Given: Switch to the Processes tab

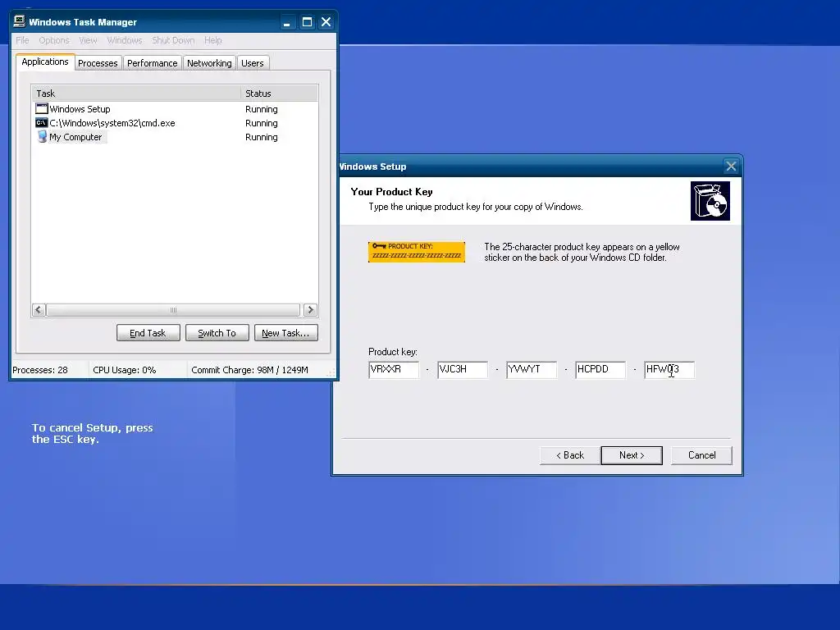Looking at the screenshot, I should [98, 63].
